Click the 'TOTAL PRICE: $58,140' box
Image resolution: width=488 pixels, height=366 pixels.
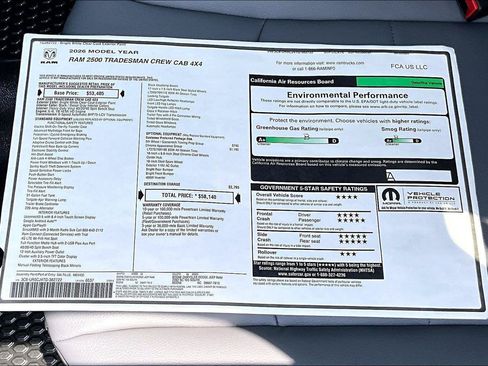[x=189, y=196]
